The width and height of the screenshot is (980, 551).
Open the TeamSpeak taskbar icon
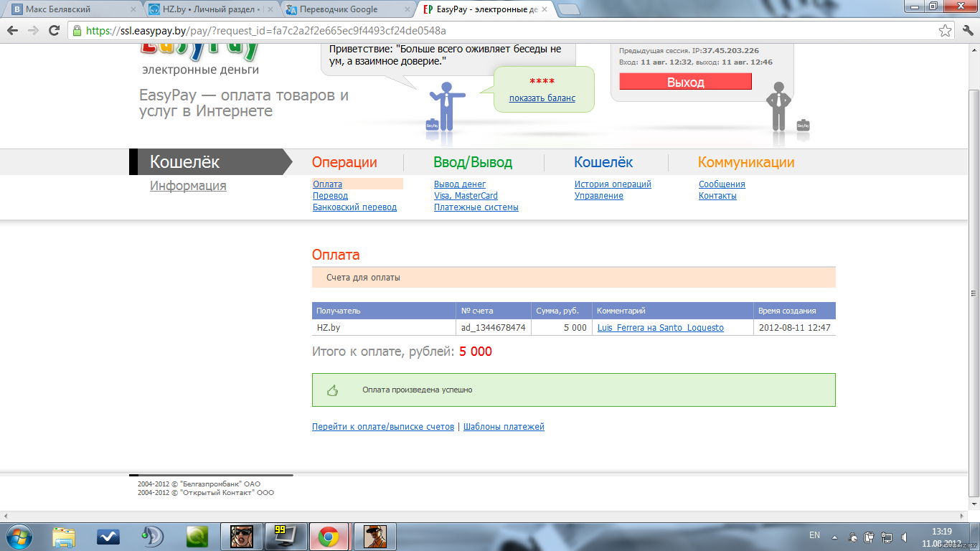tap(152, 537)
